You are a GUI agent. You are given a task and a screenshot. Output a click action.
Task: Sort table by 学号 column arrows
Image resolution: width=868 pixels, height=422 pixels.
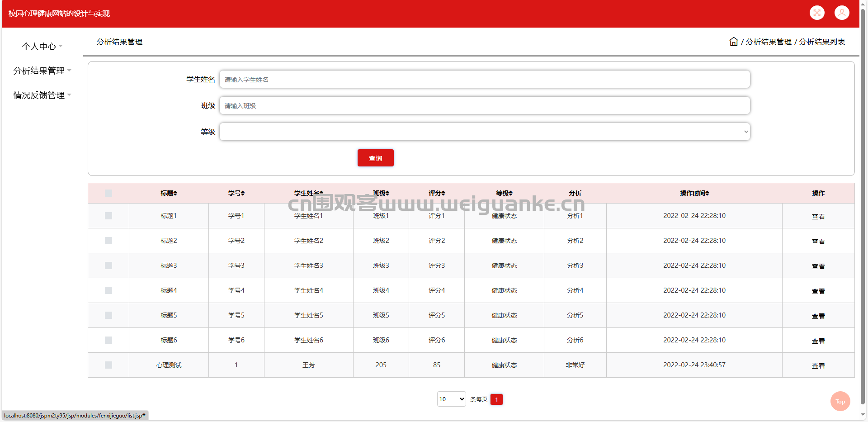pyautogui.click(x=243, y=193)
